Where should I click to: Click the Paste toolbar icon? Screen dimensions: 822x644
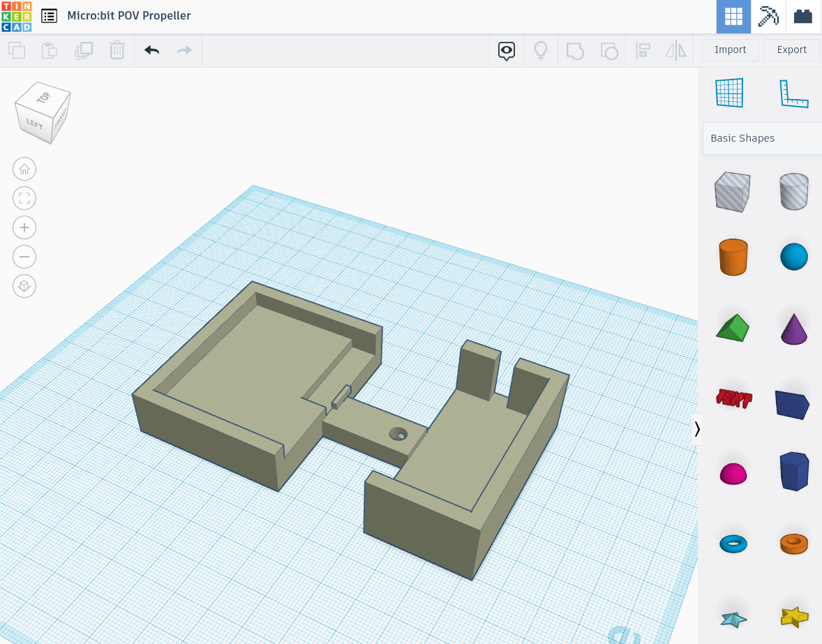point(50,50)
